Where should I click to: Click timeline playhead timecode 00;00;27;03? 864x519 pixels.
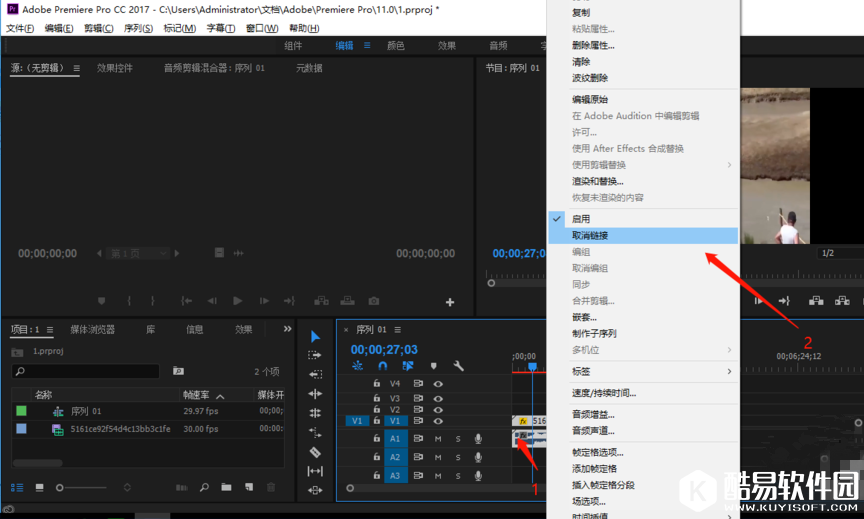[384, 349]
